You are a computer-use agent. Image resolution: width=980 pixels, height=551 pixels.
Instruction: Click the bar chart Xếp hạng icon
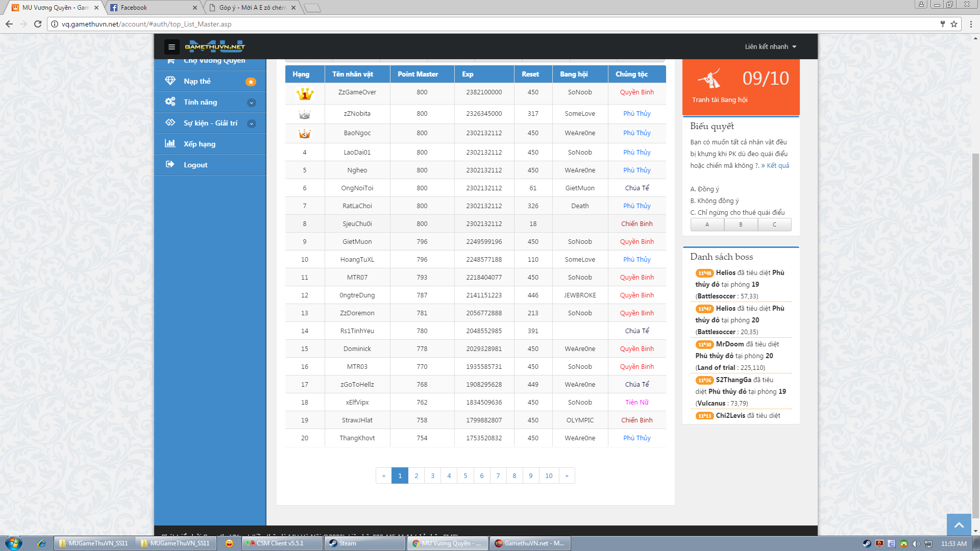[x=170, y=144]
